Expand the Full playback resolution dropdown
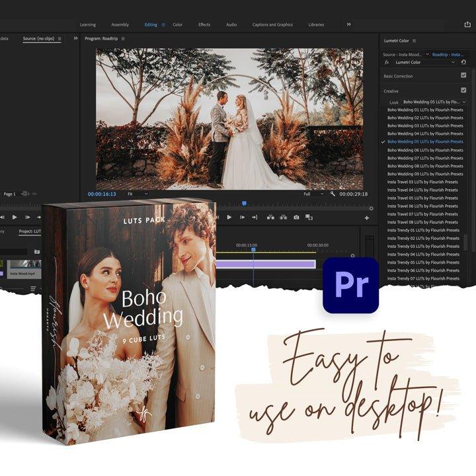Screen dimensions: 476x476 [310, 194]
